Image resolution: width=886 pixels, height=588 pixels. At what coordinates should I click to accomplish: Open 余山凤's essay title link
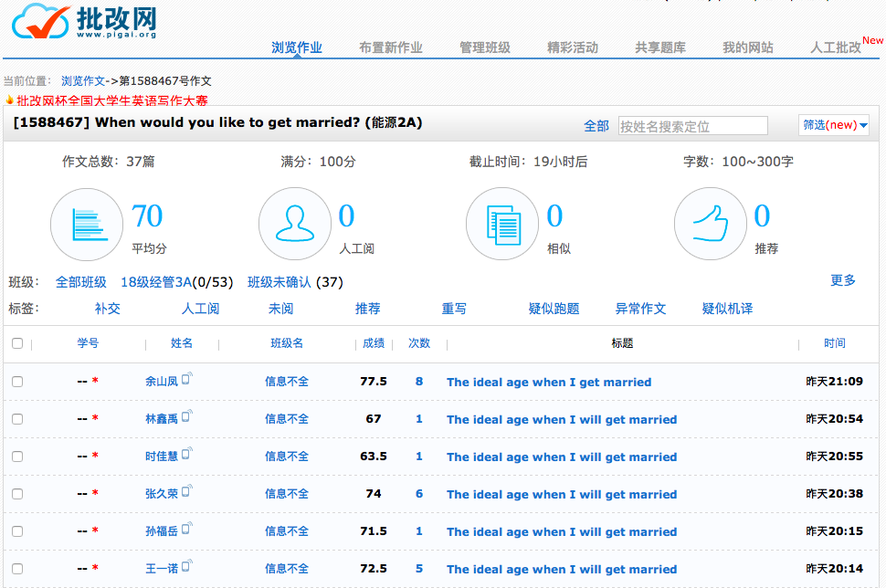pos(549,382)
